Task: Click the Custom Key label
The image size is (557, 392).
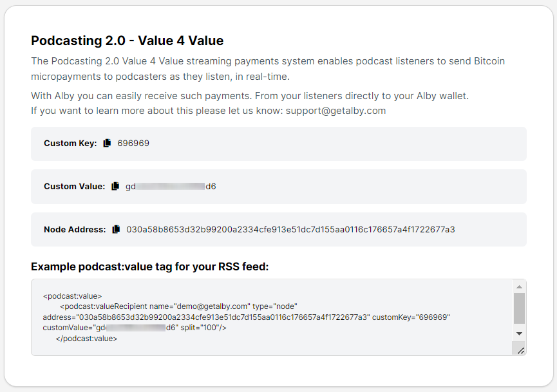Action: 70,143
